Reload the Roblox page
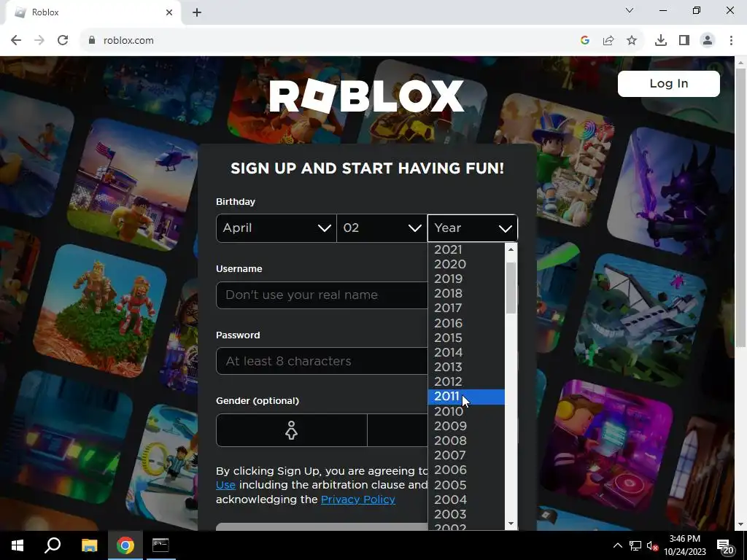The width and height of the screenshot is (747, 560). pos(63,41)
